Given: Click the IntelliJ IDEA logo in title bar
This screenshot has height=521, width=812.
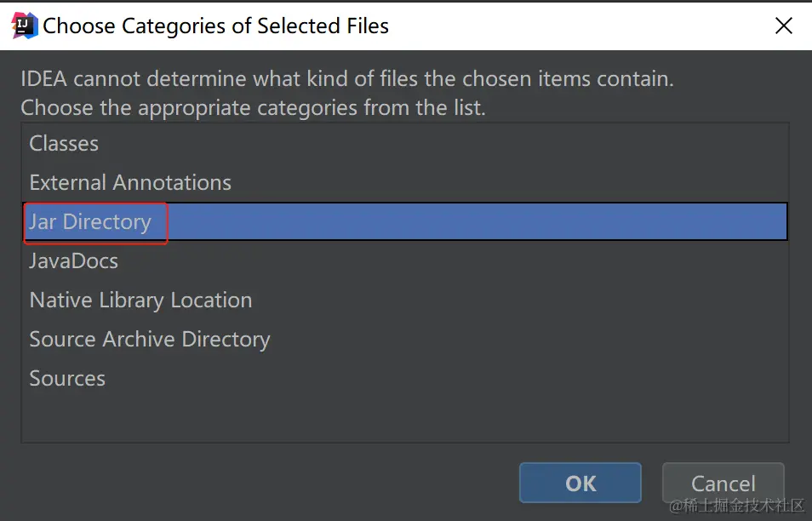Looking at the screenshot, I should [x=25, y=26].
